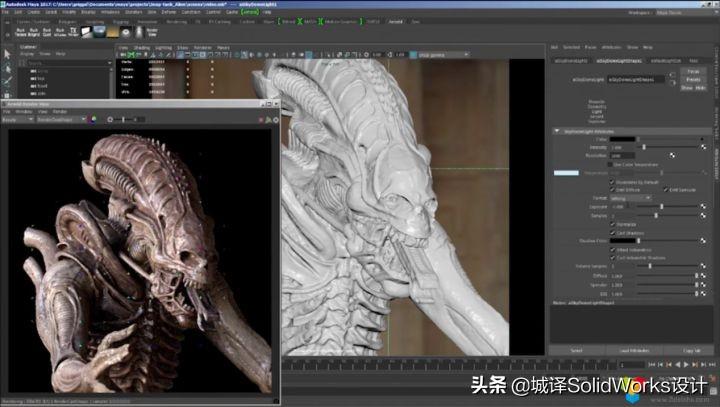This screenshot has height=407, width=720.
Task: Switch to the Rendering shelf tab
Action: [x=176, y=22]
